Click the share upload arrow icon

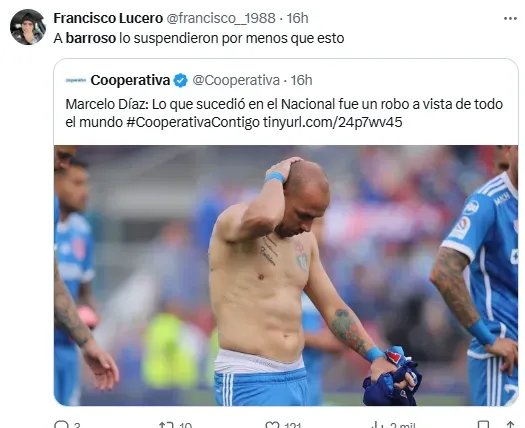tap(510, 424)
